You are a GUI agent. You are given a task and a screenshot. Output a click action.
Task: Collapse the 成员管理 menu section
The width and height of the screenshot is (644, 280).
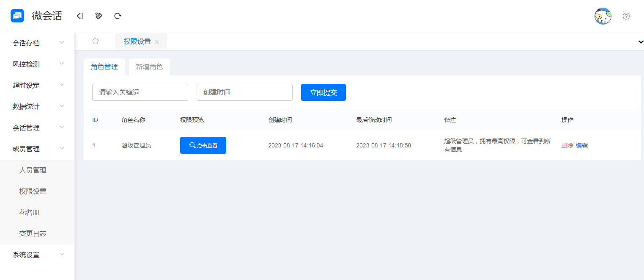(37, 149)
